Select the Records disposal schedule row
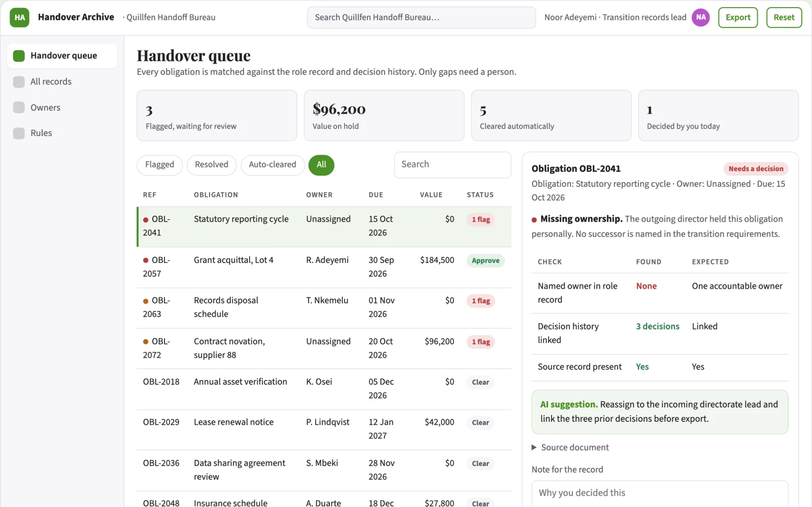This screenshot has width=812, height=507. [x=324, y=308]
